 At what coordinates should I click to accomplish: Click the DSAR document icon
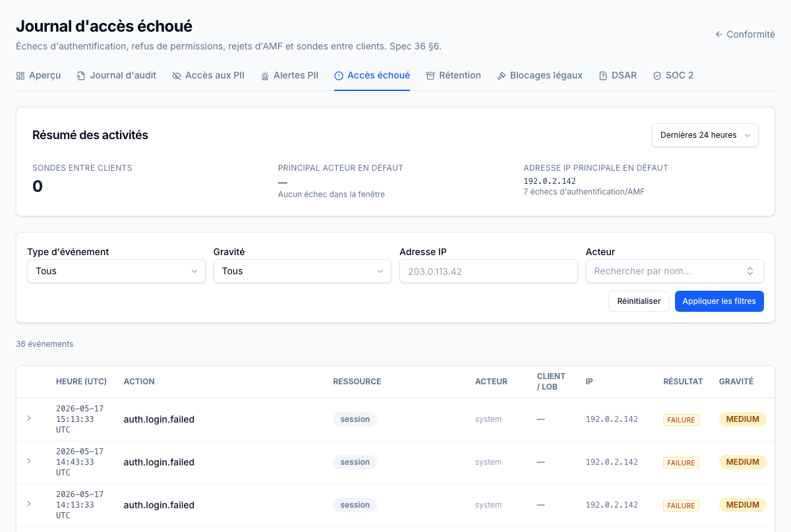click(603, 76)
